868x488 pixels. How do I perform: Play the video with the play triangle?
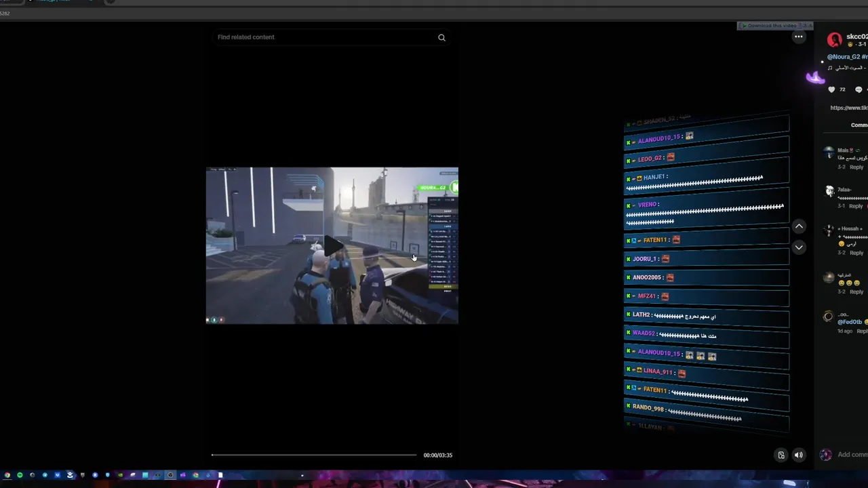332,246
